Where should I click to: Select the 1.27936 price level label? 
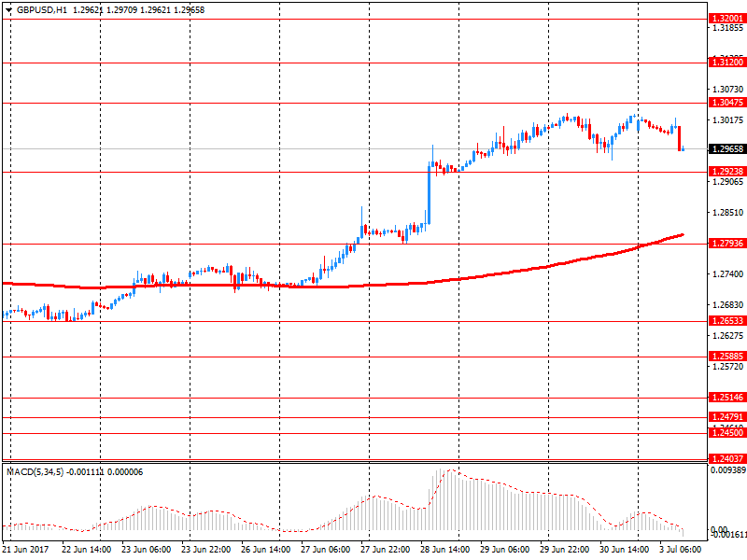coord(727,244)
